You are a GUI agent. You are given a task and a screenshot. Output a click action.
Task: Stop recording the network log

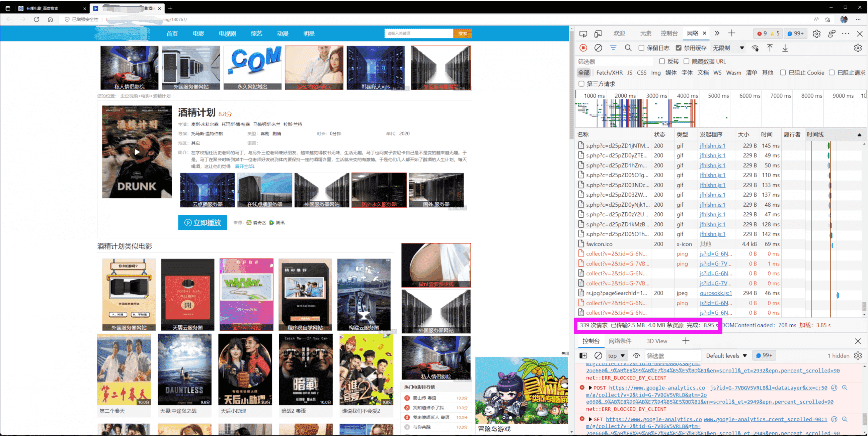(583, 48)
